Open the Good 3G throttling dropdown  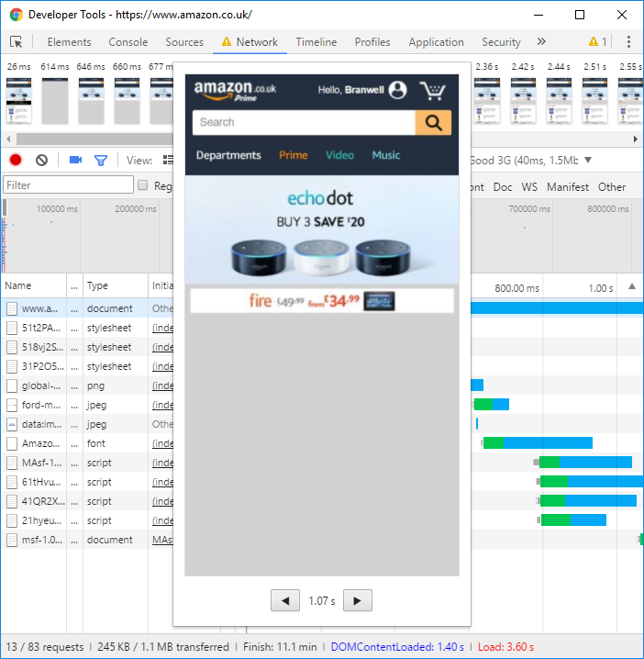pos(531,160)
